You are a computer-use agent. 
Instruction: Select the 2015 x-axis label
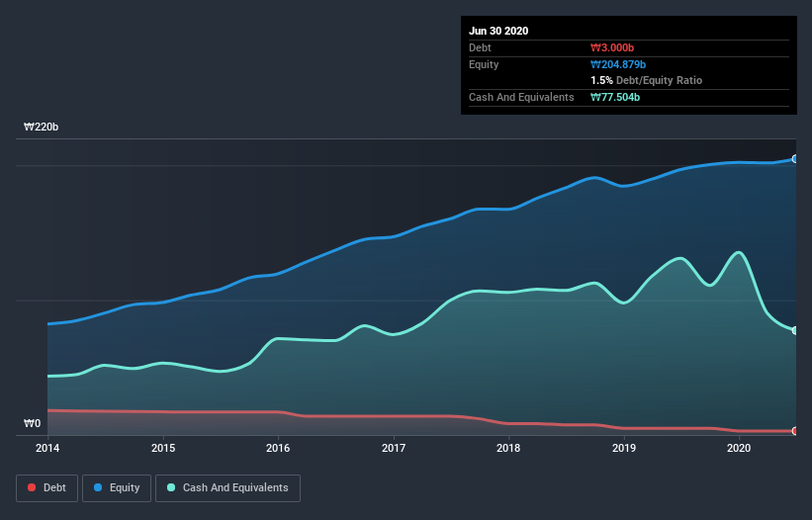tap(163, 448)
